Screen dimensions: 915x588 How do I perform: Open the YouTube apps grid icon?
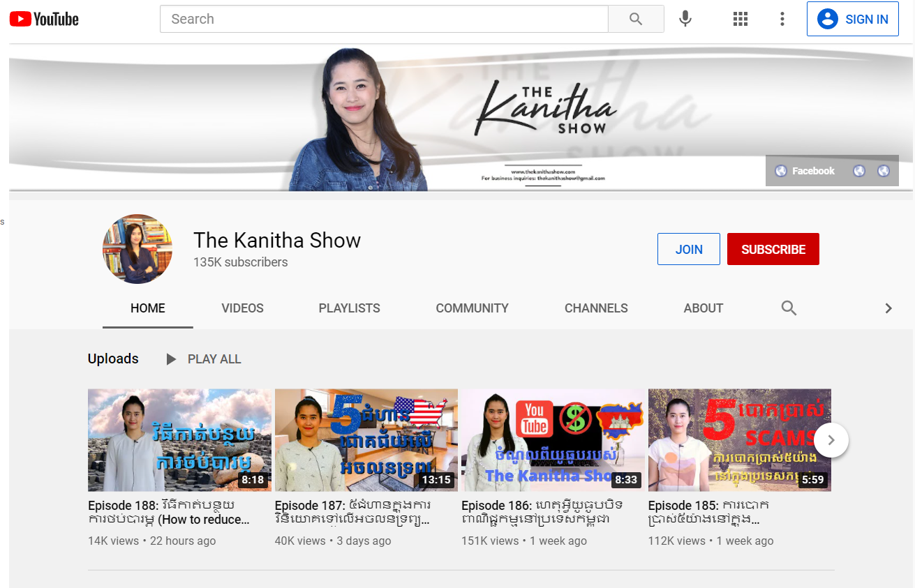point(740,19)
